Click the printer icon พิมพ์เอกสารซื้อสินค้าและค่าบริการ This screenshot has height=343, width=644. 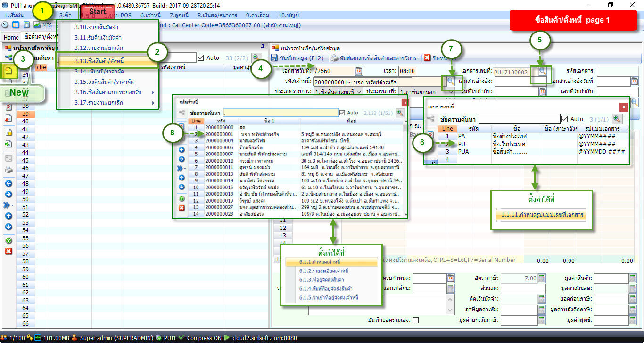click(334, 58)
